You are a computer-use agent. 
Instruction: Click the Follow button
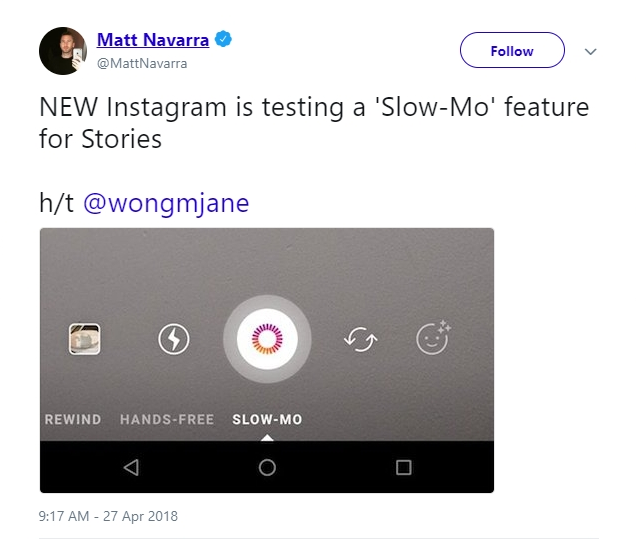[x=512, y=50]
